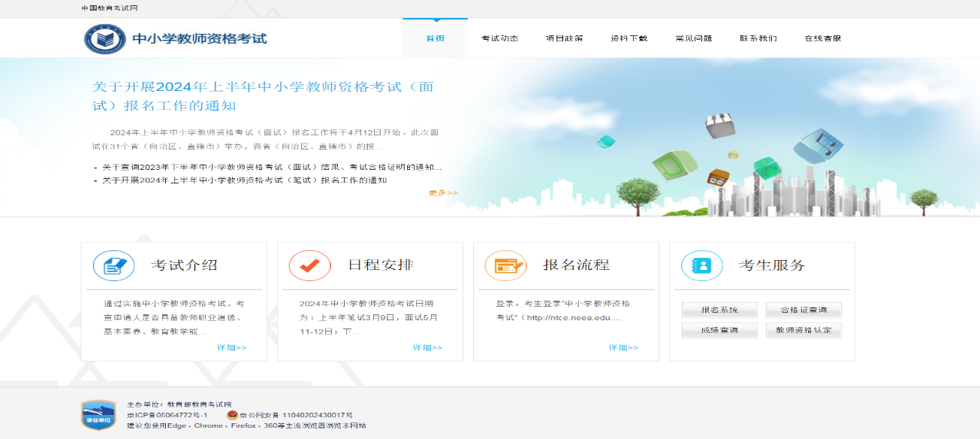Open 项目政策 from the navigation bar

tap(564, 38)
